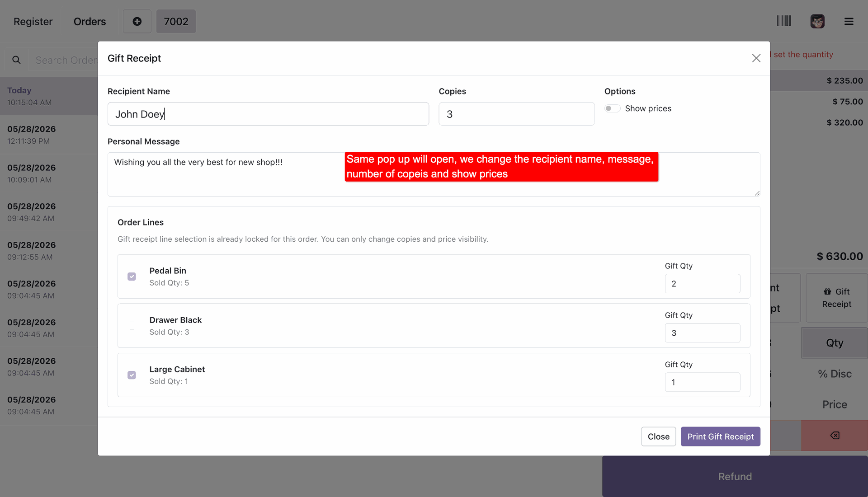Click the resize handle of message box

click(757, 193)
